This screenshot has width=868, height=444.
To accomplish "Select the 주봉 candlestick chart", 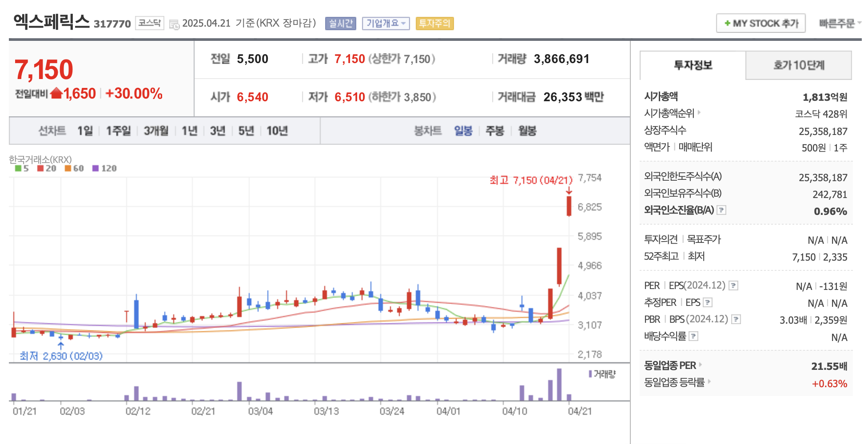I will pos(495,131).
